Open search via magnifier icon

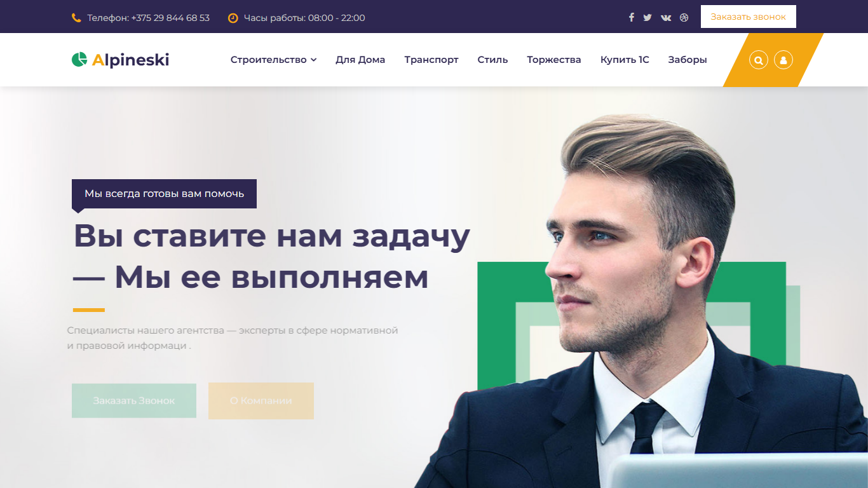pos(759,60)
